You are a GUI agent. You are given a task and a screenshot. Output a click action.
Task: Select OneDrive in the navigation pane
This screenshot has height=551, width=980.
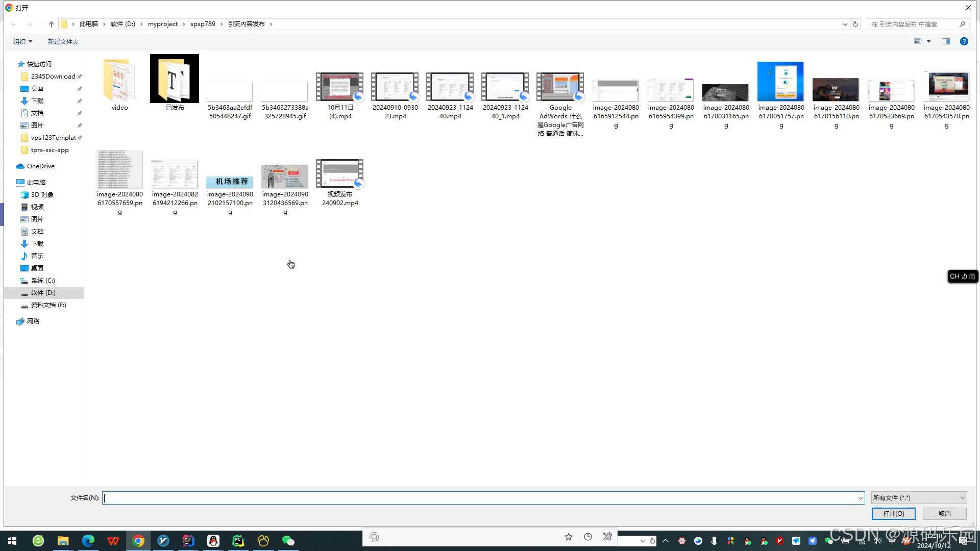click(x=40, y=166)
